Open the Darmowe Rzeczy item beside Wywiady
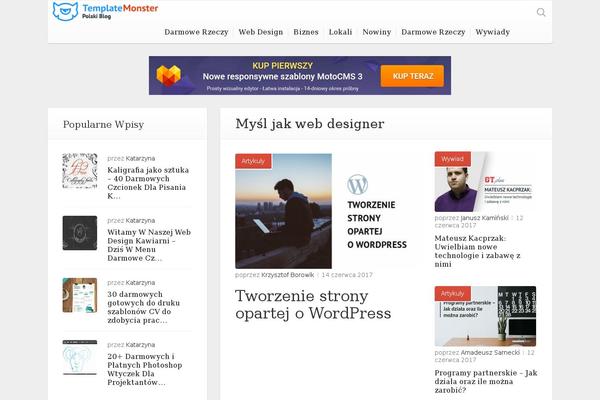Image resolution: width=600 pixels, height=400 pixels. [433, 32]
